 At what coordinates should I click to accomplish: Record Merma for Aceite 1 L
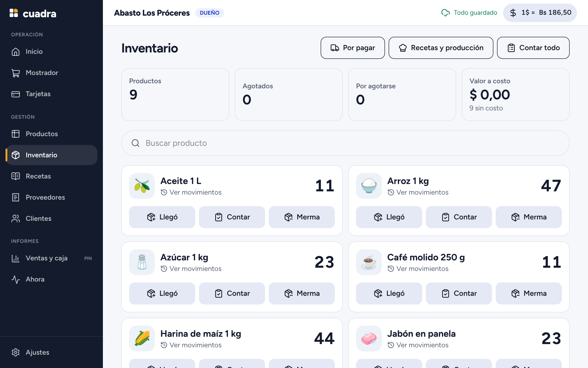tap(302, 217)
